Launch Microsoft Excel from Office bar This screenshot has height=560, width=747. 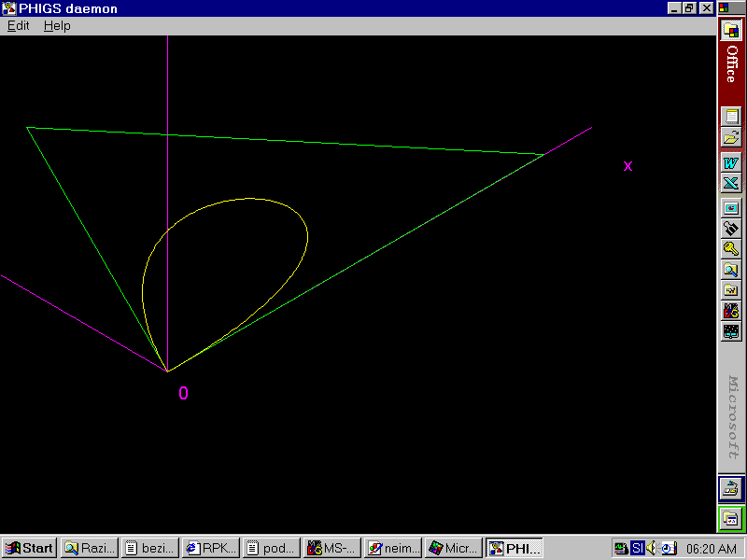tap(731, 183)
